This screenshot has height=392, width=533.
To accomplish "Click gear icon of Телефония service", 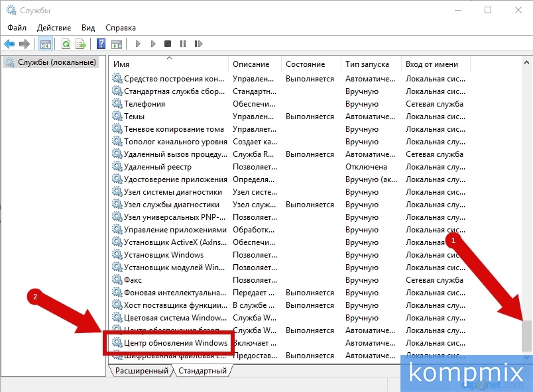I will coord(117,103).
